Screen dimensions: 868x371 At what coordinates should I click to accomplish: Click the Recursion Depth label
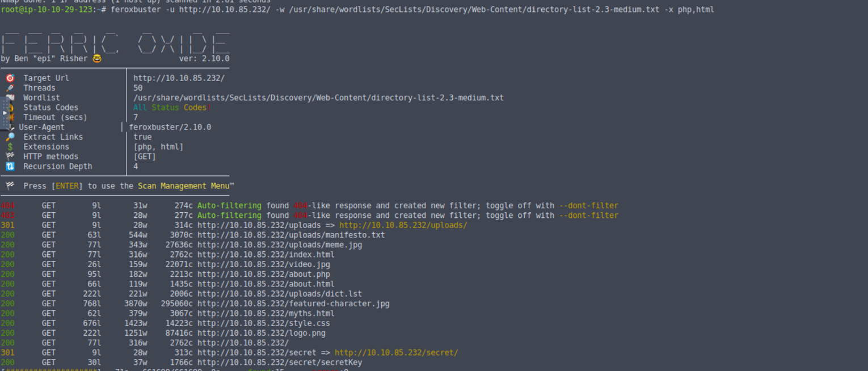(57, 166)
